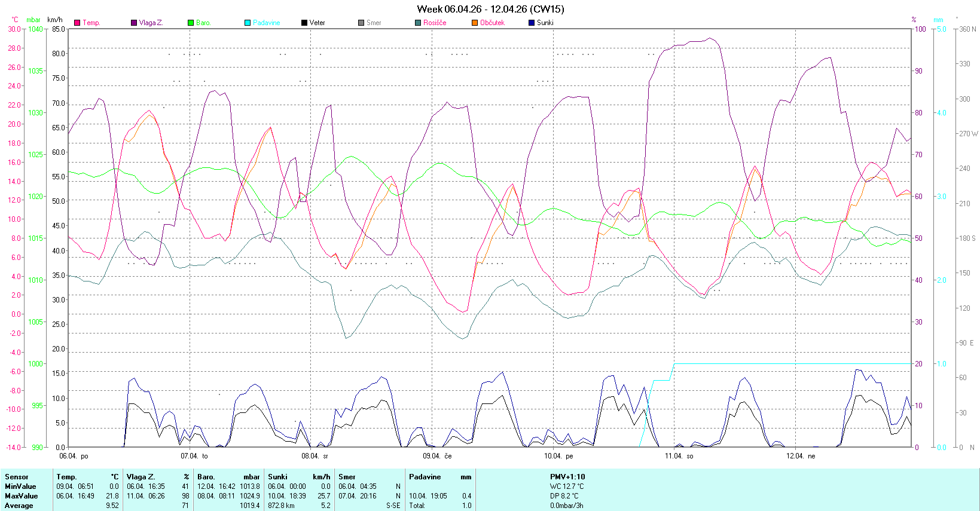Select the PMV+1:10 header text

pyautogui.click(x=567, y=477)
